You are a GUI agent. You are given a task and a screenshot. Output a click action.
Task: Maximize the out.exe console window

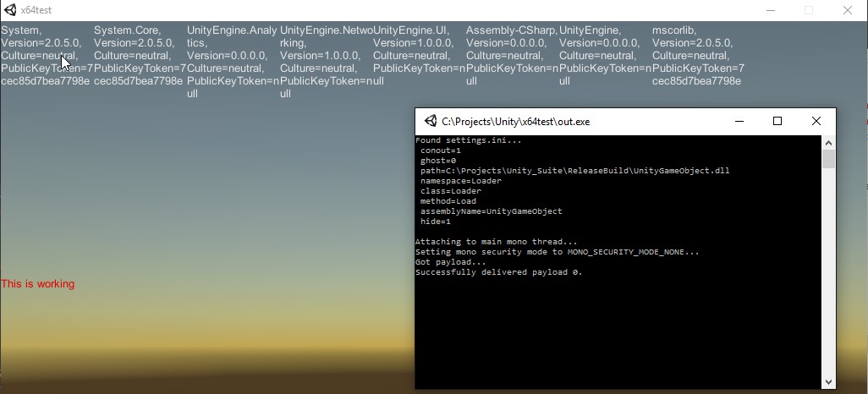pyautogui.click(x=777, y=121)
